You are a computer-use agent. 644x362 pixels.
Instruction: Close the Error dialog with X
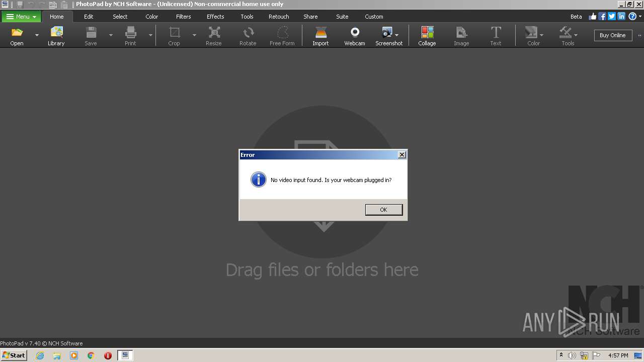[x=402, y=155]
